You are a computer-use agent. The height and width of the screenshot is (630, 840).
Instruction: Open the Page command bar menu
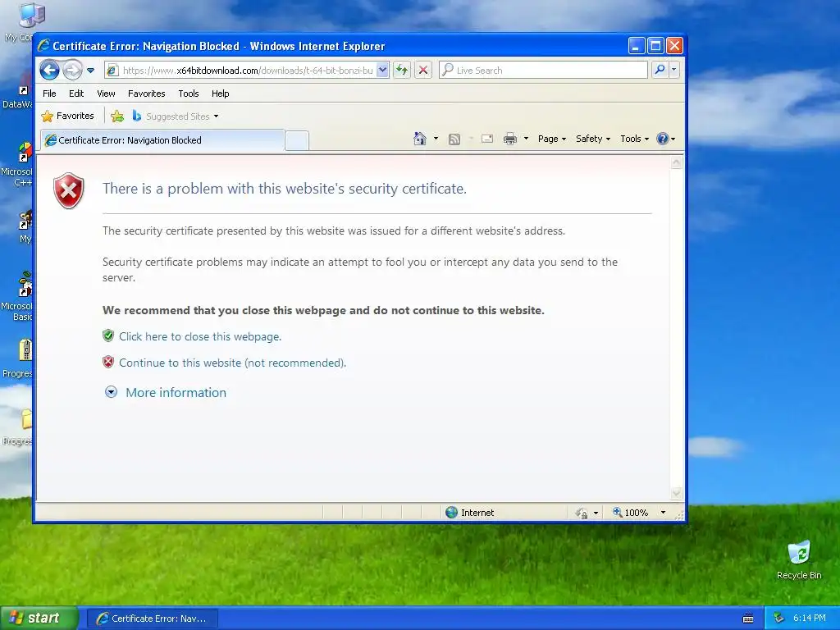(x=552, y=139)
